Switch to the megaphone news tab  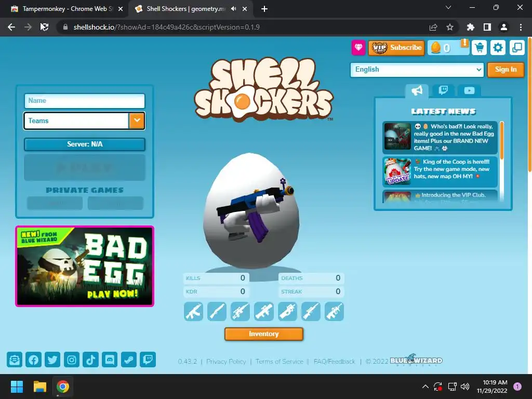417,90
